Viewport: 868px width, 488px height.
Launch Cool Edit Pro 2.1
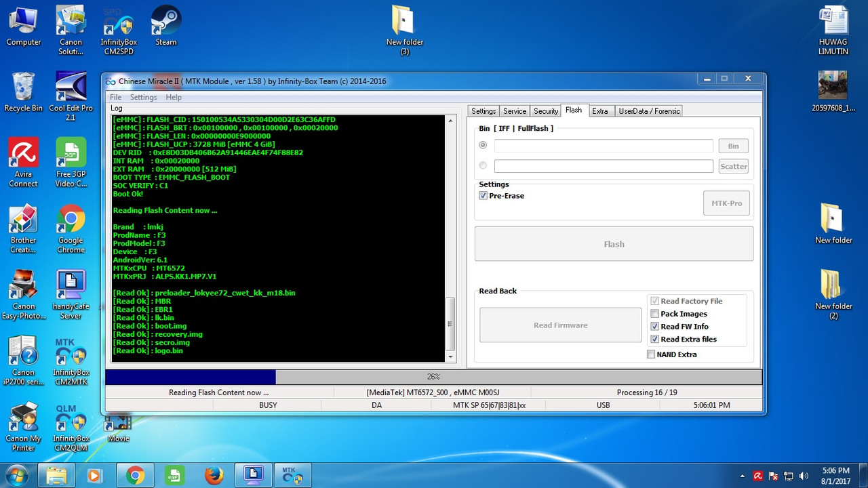[x=71, y=96]
